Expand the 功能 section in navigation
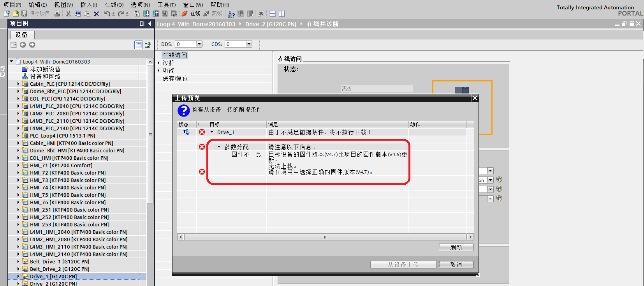Screen dimensions: 644x286 pos(159,71)
